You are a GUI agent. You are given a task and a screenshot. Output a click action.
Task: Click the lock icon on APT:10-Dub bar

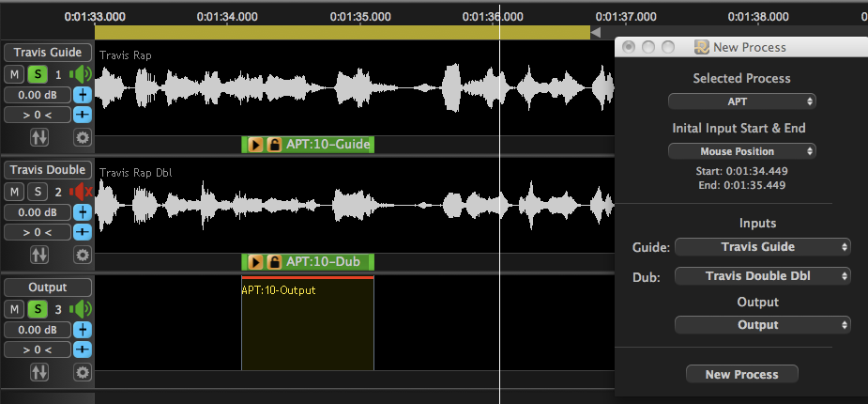[x=274, y=262]
